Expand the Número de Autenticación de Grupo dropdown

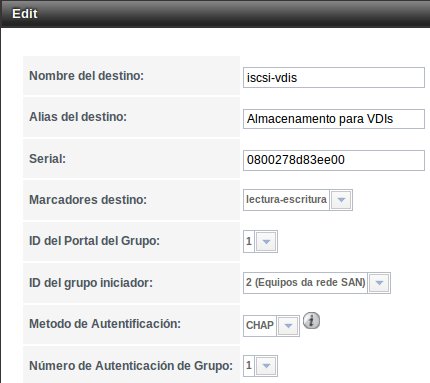pyautogui.click(x=266, y=366)
